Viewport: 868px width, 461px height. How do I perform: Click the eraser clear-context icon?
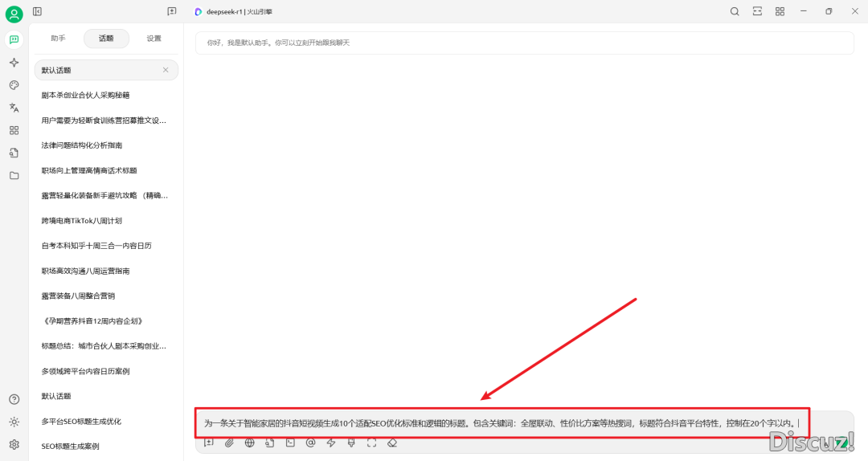click(392, 443)
